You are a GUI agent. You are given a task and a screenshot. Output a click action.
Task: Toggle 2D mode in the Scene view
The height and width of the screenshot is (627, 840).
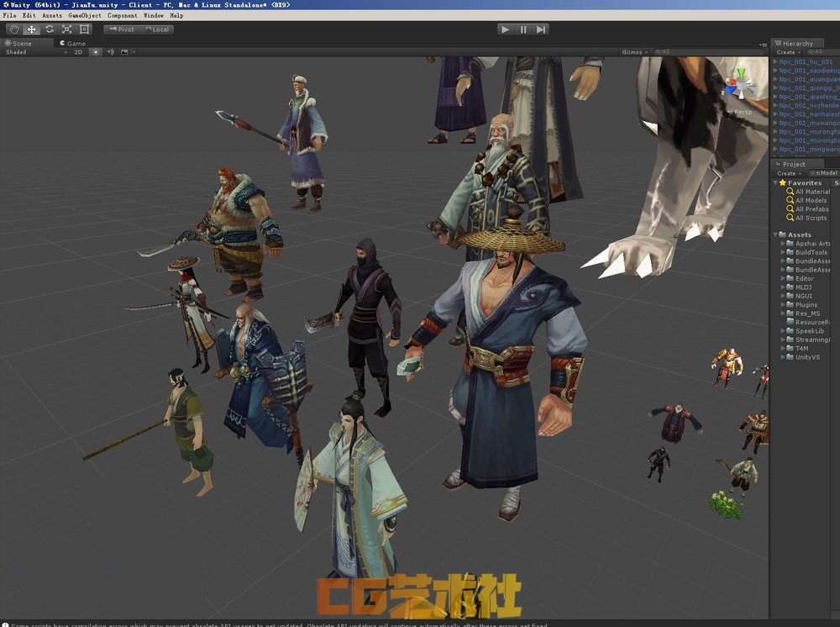point(78,52)
